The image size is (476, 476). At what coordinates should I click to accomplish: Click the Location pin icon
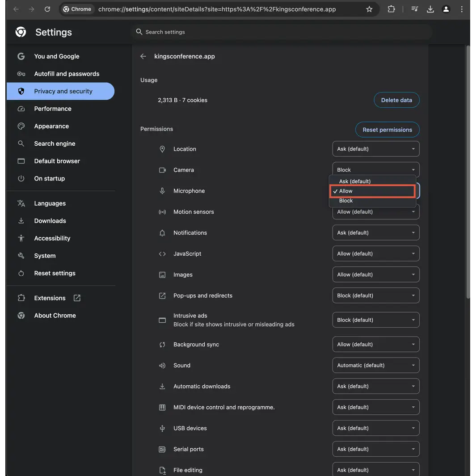coord(162,149)
